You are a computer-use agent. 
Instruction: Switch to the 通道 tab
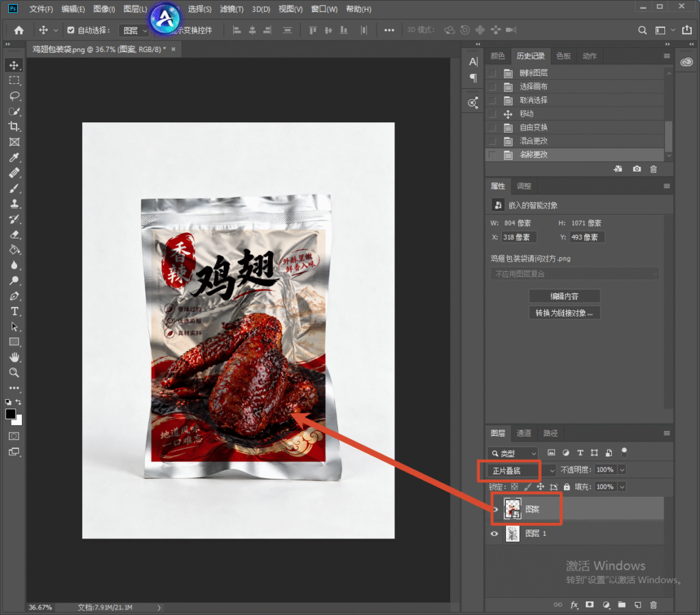[x=524, y=433]
